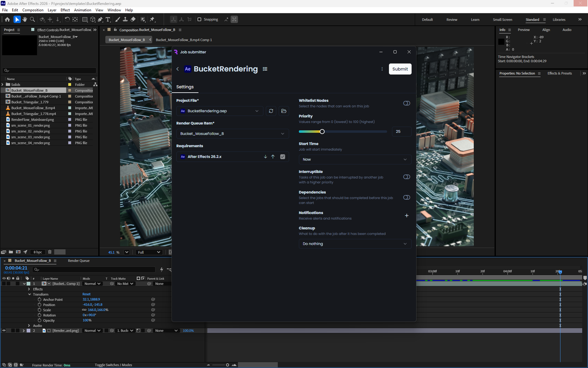588x368 pixels.
Task: Collapse the Transform group of layer 1
Action: (x=29, y=294)
